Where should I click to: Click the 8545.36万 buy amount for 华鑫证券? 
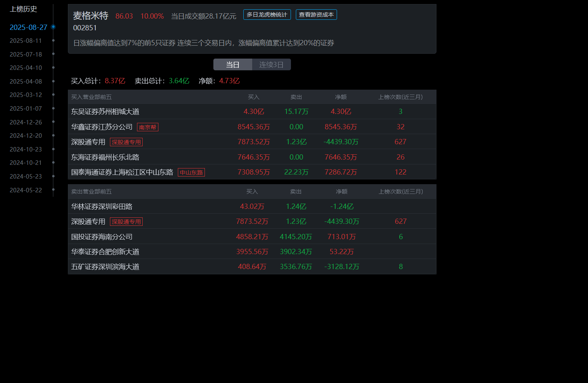254,127
